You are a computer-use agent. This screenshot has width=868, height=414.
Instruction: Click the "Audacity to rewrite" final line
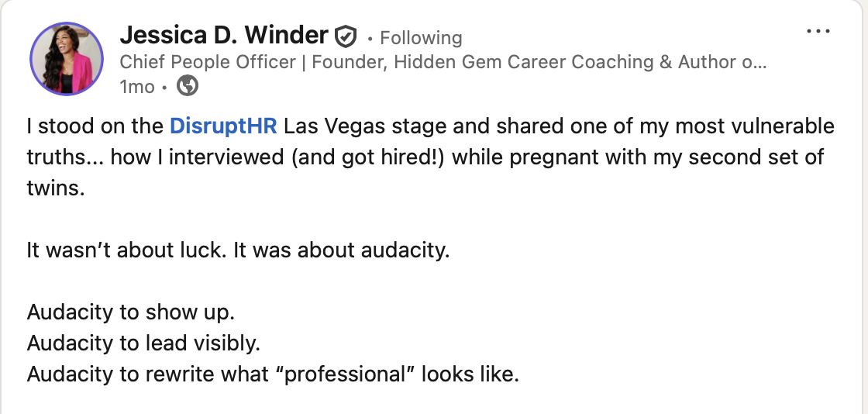pos(271,374)
